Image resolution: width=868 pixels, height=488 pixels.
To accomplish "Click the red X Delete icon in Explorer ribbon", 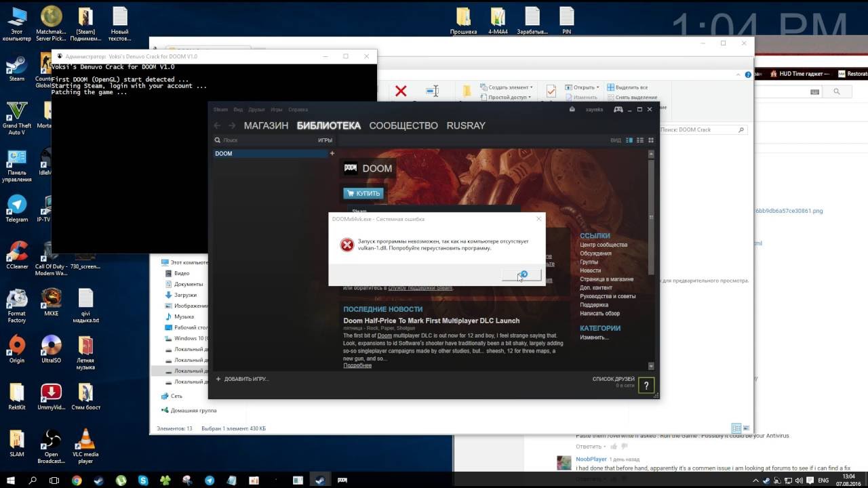I will (x=401, y=91).
